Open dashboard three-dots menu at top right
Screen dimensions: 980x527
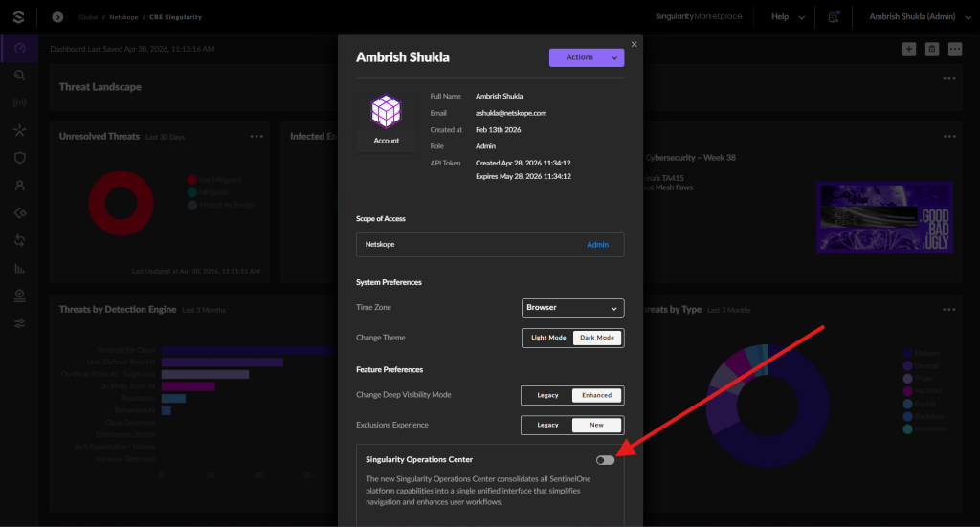[955, 50]
